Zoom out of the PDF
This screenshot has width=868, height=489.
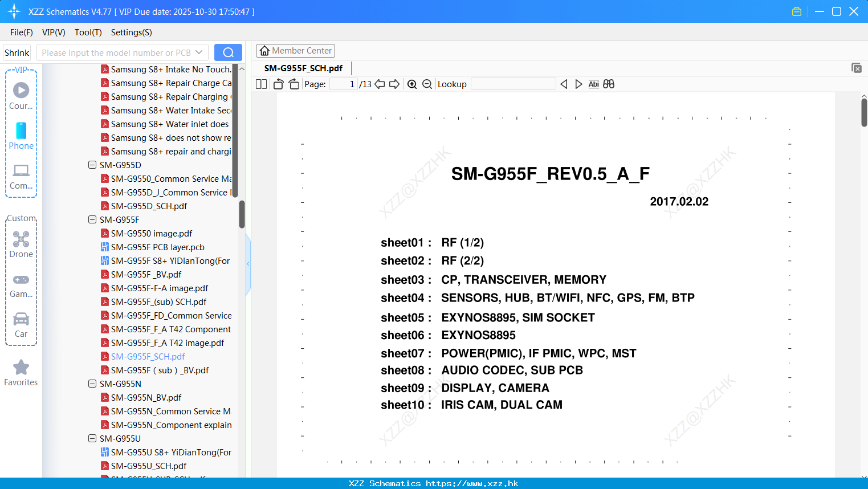[427, 84]
